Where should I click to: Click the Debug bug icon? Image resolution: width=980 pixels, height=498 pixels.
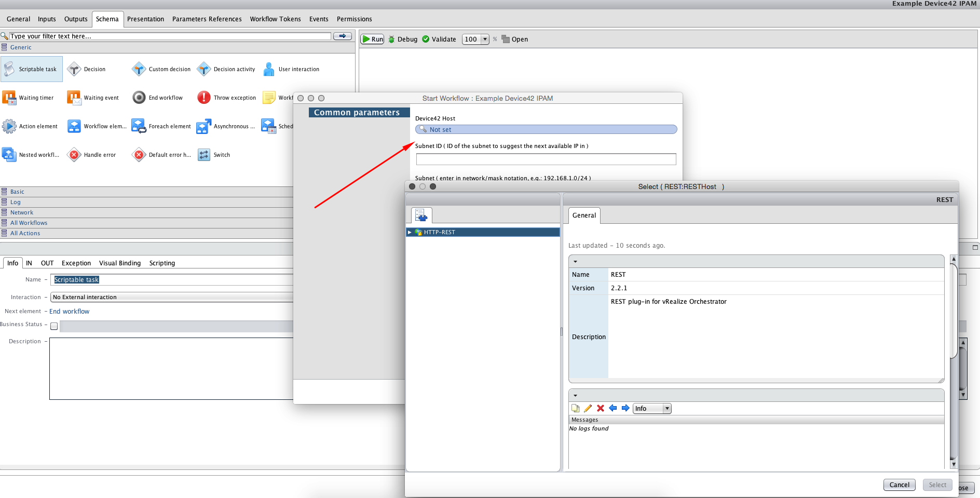(392, 39)
